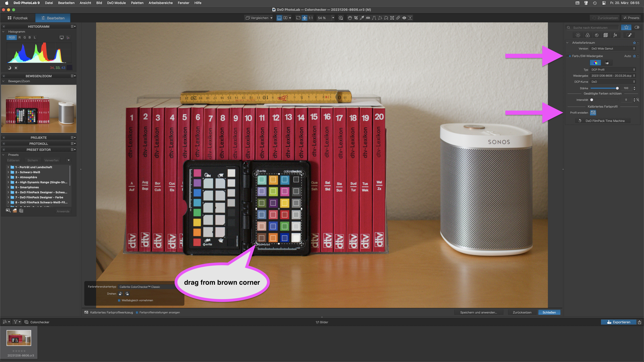Open DCP-Kurve dropdown
This screenshot has width=644, height=362.
point(613,82)
